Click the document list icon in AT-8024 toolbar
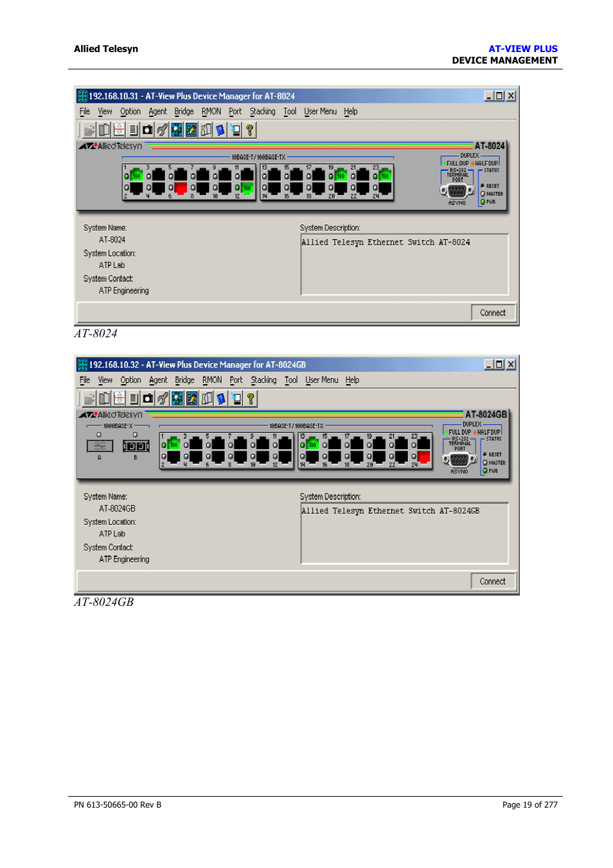This screenshot has width=613, height=868. pyautogui.click(x=133, y=130)
